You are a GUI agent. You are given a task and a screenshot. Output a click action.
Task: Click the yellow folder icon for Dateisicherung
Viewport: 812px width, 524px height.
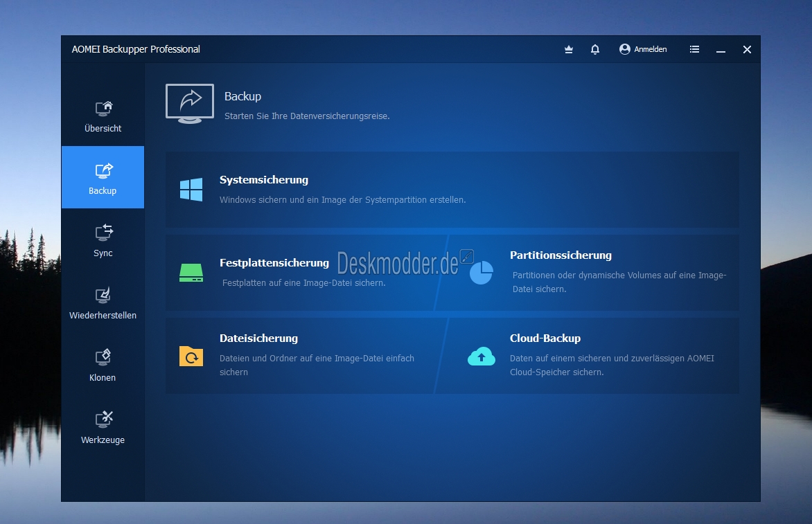[191, 356]
